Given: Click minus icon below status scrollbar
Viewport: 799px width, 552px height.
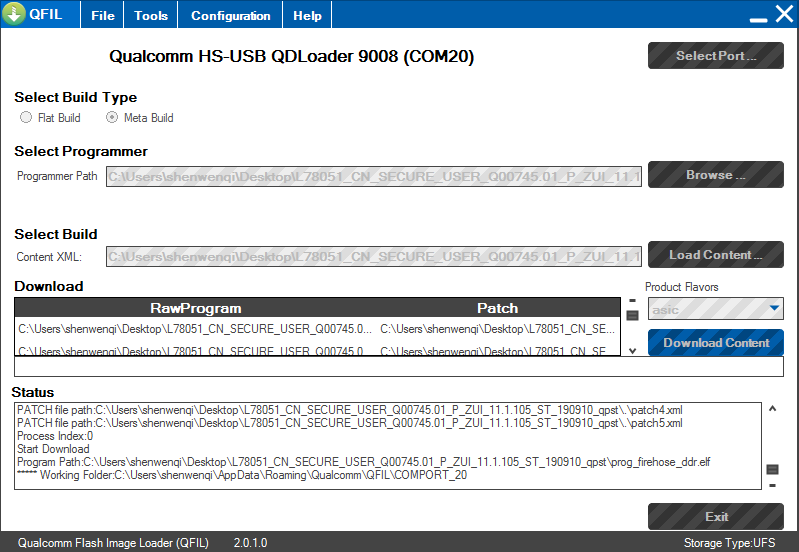Looking at the screenshot, I should click(x=773, y=486).
